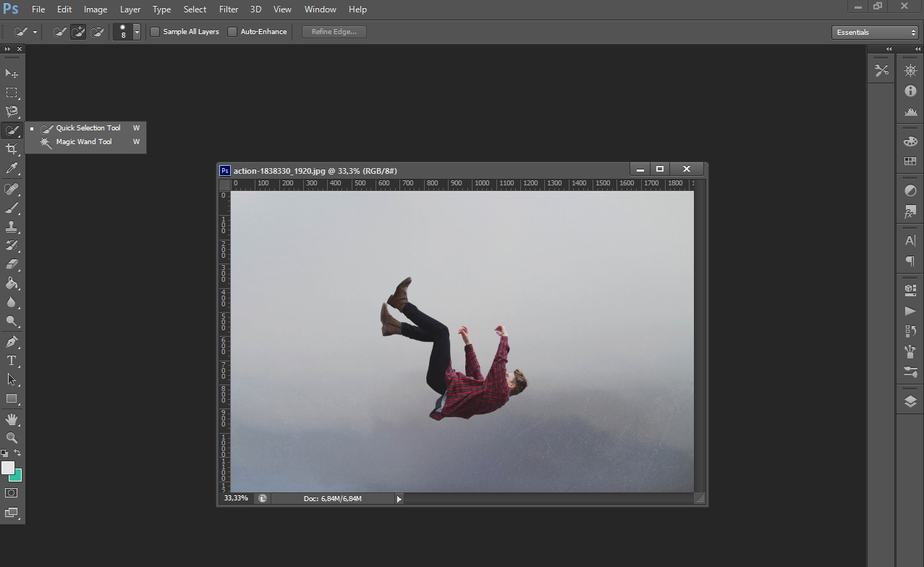Open the Select menu
Screen dimensions: 924x567
195,9
